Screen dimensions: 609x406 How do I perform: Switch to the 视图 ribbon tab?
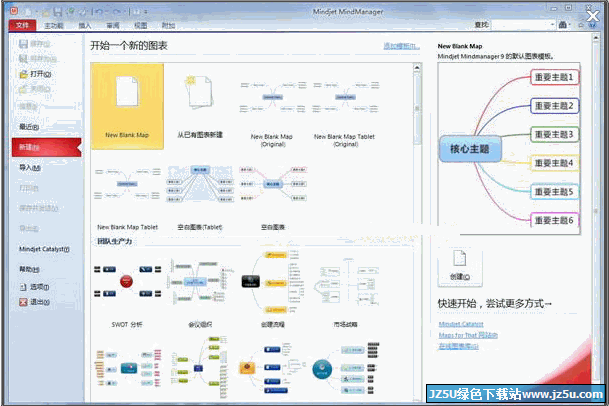tap(140, 26)
